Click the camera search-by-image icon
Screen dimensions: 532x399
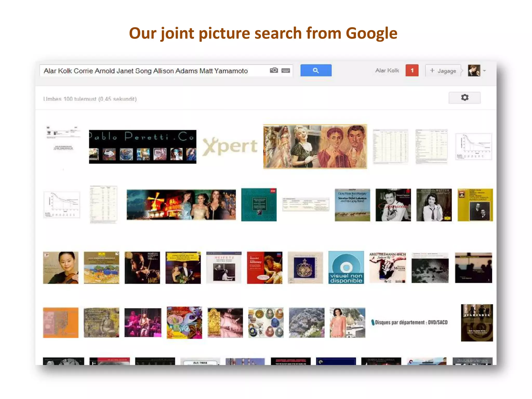tap(274, 70)
